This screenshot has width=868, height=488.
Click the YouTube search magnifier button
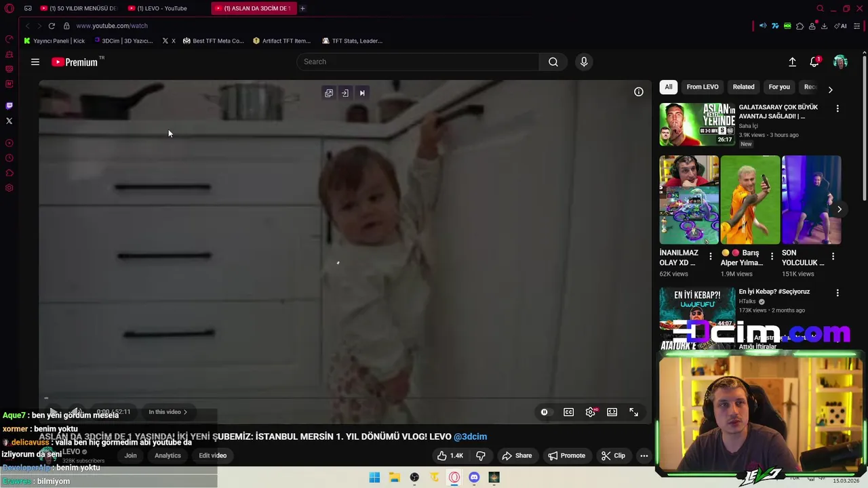553,62
